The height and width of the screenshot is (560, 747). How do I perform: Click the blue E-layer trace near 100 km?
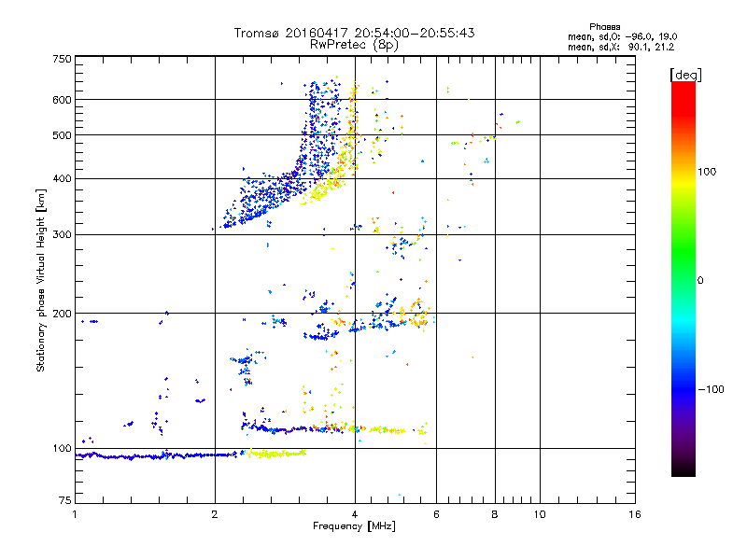pos(157,456)
